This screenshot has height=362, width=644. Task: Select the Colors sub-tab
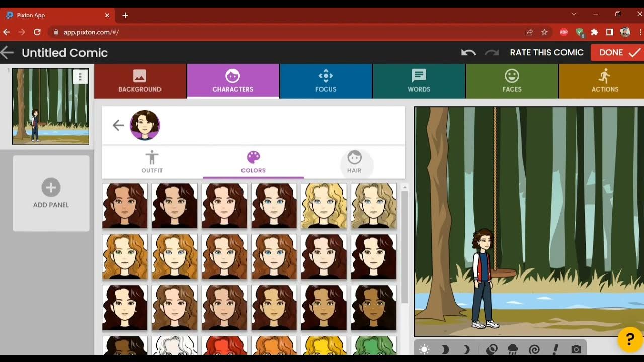point(253,162)
